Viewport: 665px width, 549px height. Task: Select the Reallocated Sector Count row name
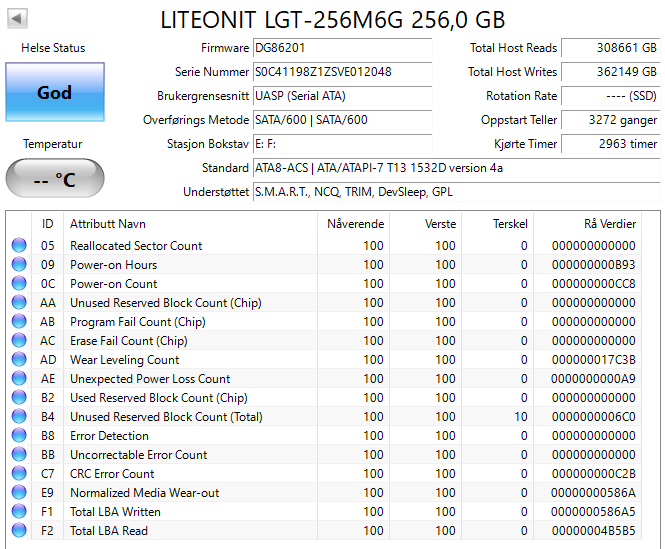tap(136, 246)
